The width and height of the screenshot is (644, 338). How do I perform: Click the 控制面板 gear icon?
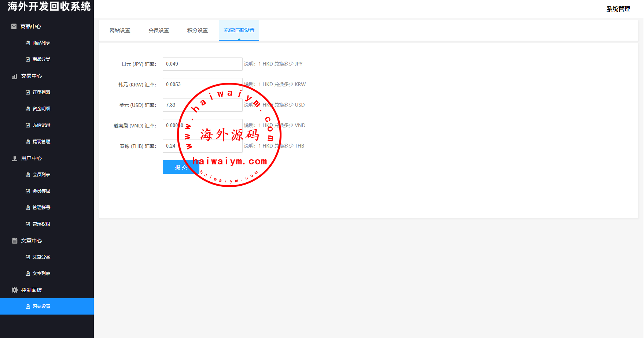15,290
